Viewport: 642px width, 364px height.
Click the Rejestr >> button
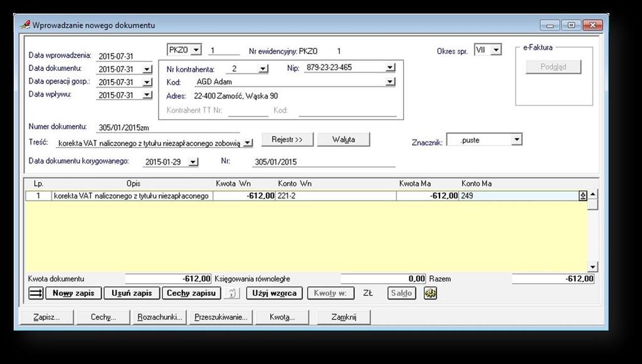[287, 140]
